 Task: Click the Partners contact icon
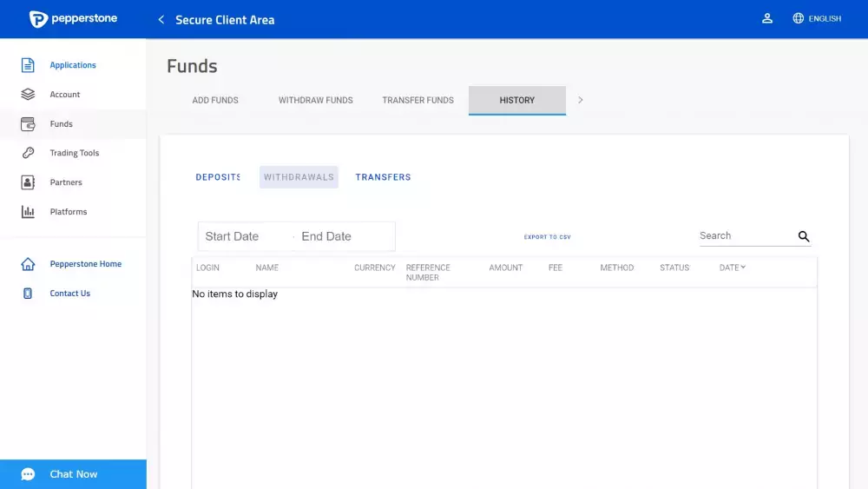28,182
